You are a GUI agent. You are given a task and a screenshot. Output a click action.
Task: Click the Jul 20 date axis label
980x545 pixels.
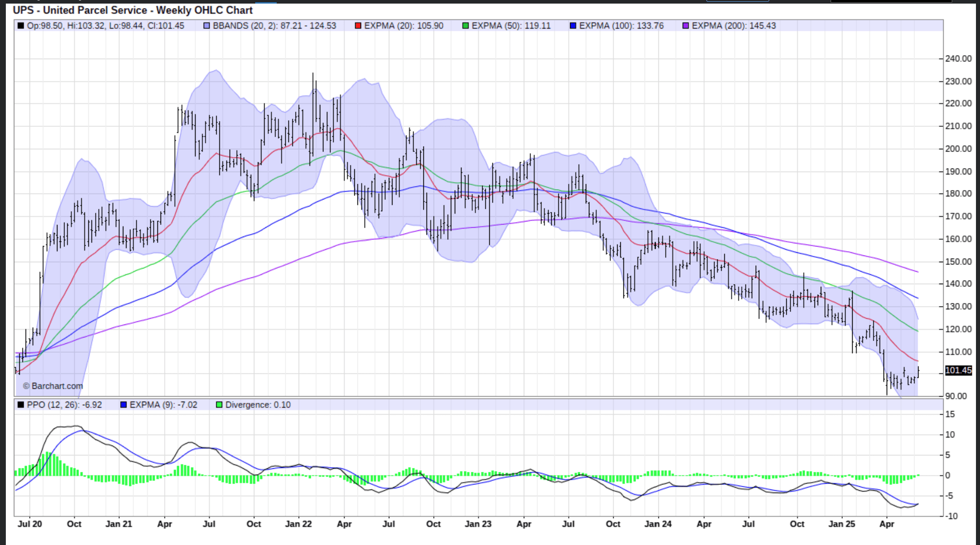30,524
